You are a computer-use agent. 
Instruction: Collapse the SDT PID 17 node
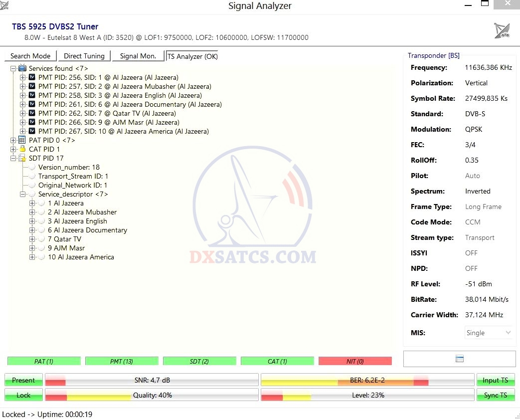pyautogui.click(x=13, y=158)
